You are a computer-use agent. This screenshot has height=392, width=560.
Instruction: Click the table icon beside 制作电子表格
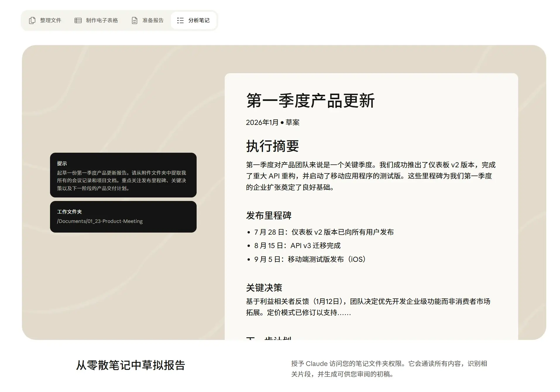pyautogui.click(x=78, y=20)
